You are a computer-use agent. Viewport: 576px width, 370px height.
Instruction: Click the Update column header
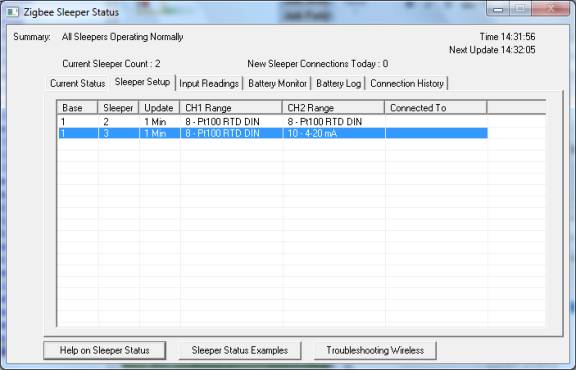[159, 108]
